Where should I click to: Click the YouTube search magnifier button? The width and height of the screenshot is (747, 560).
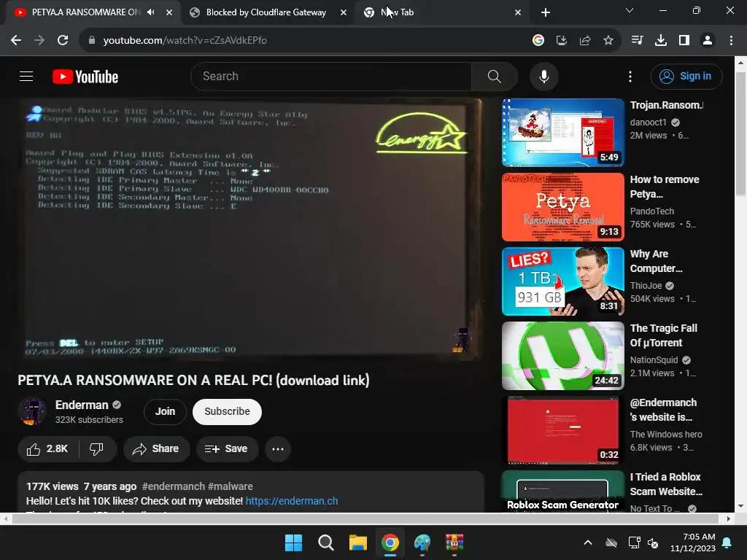[x=495, y=76]
